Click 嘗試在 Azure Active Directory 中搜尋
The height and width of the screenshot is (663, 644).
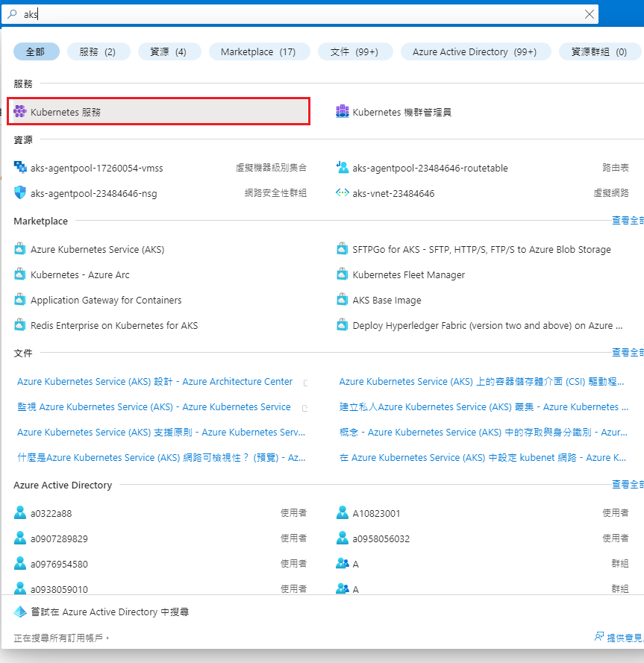click(110, 612)
